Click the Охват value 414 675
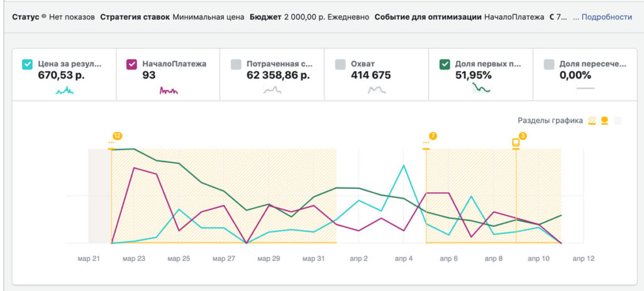 (x=370, y=75)
